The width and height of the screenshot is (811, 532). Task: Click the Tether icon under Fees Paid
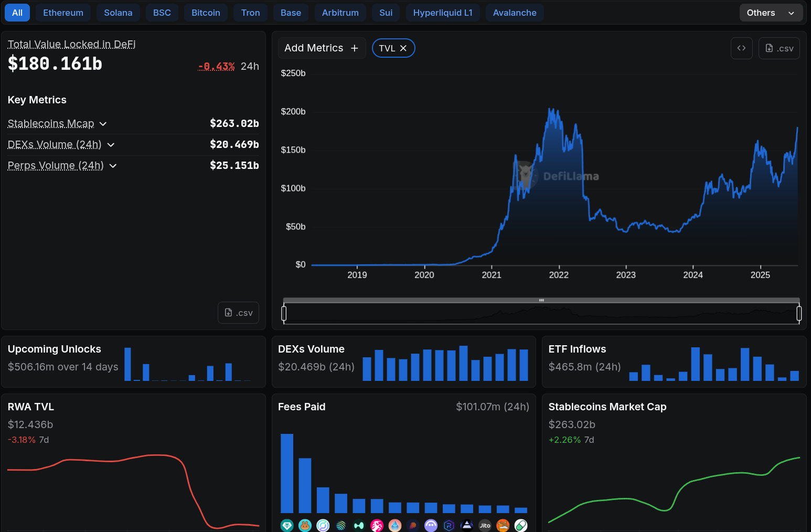pyautogui.click(x=287, y=525)
